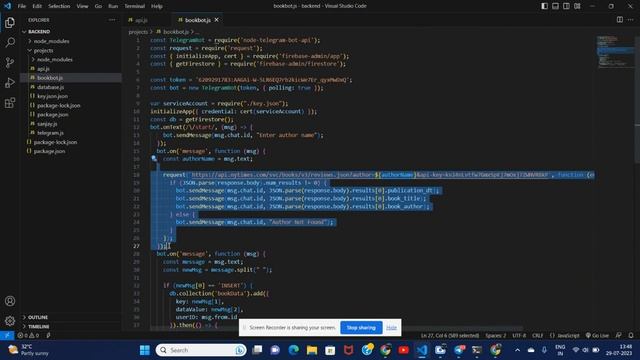
Task: Open the Selection menu
Action: pos(59,6)
